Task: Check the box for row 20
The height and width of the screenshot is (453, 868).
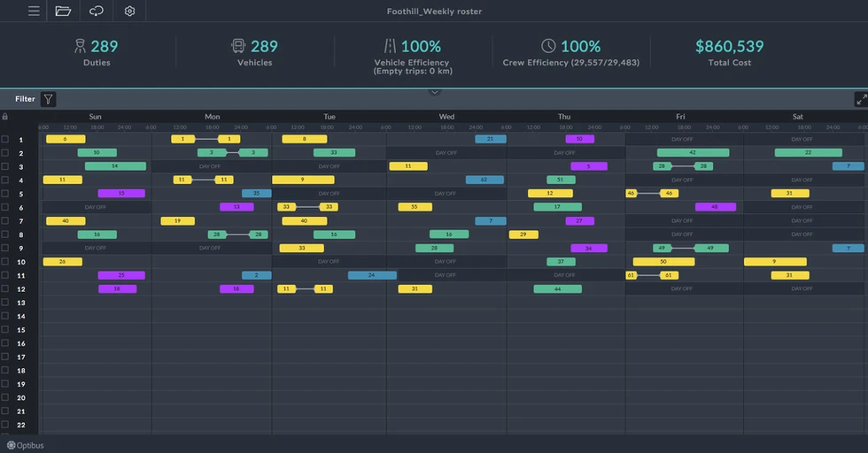Action: pos(5,397)
